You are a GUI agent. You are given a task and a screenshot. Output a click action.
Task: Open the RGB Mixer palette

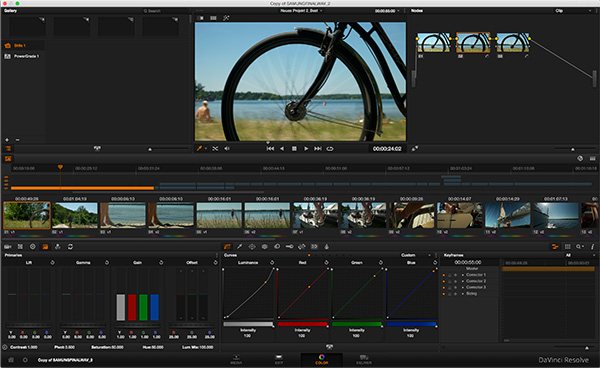58,247
